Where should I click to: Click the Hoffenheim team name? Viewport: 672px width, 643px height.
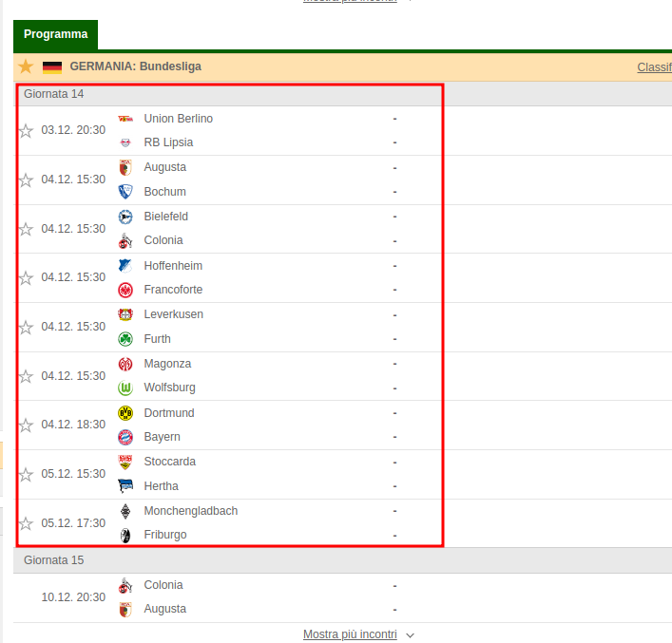(173, 266)
